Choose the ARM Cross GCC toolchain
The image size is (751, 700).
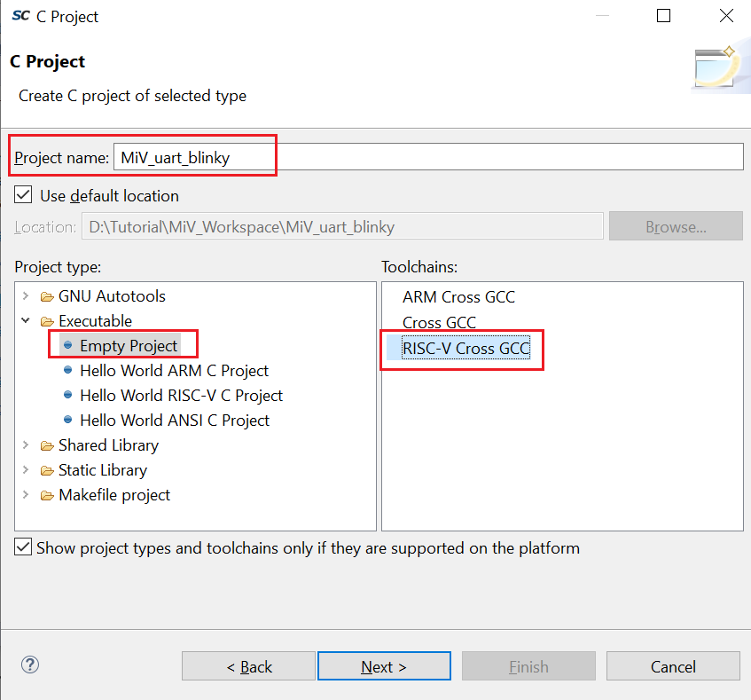coord(458,297)
